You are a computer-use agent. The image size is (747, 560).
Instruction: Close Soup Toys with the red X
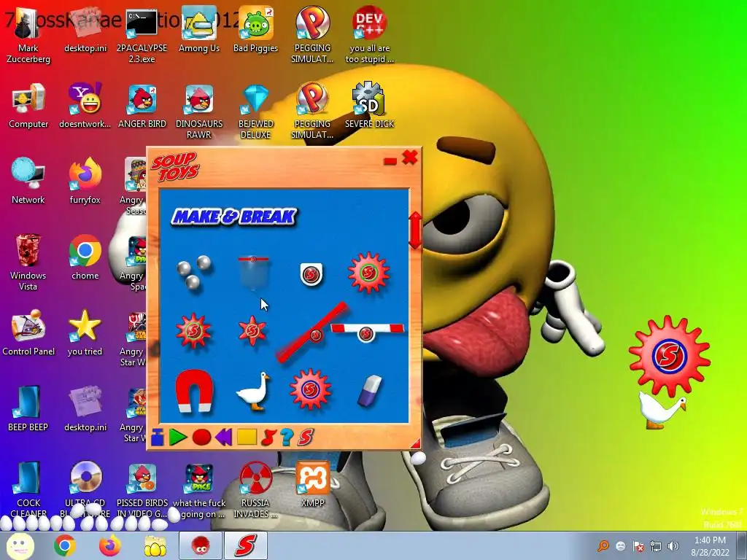(410, 157)
